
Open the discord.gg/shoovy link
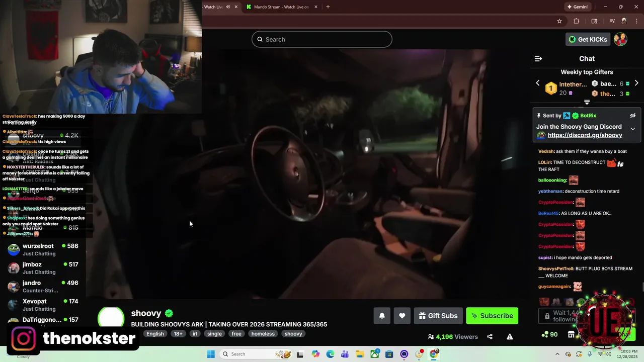click(x=585, y=135)
